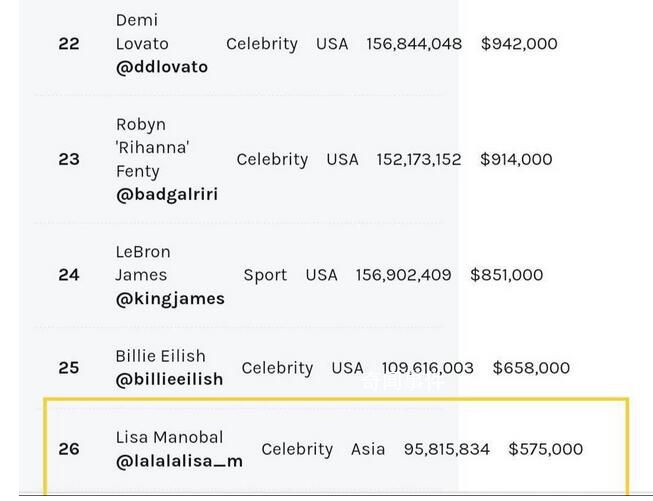Click Demi Lovato's follower count 156,844,048
The height and width of the screenshot is (501, 653).
[414, 44]
